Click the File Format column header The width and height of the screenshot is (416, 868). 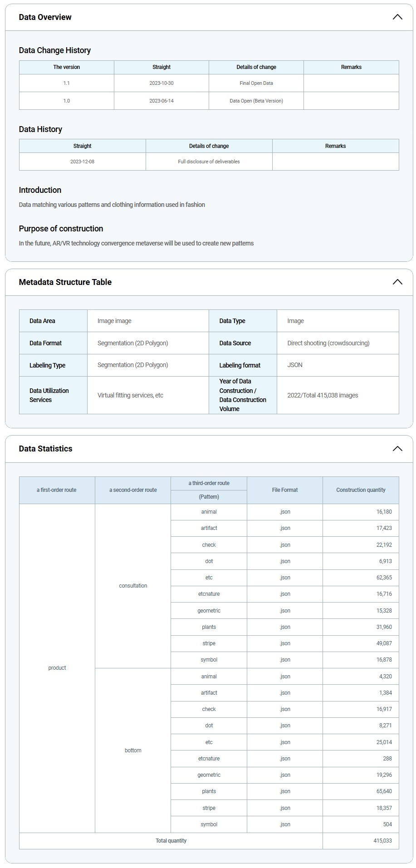tap(284, 490)
